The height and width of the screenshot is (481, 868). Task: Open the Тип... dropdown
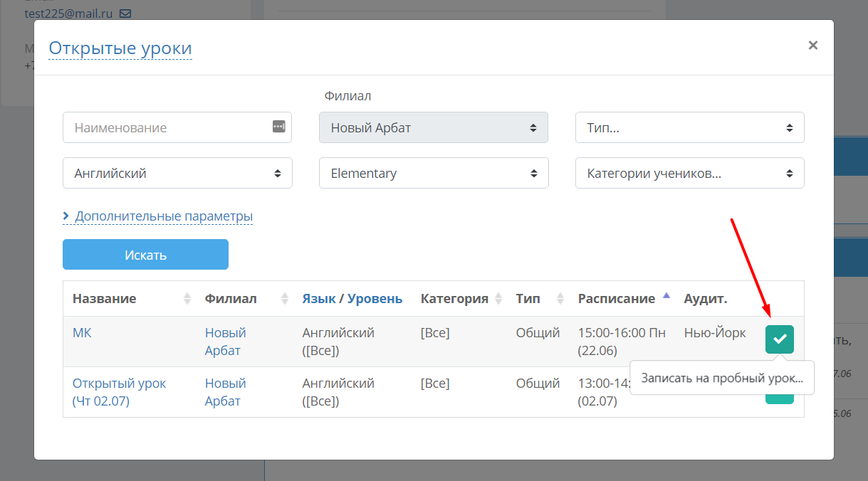(690, 127)
